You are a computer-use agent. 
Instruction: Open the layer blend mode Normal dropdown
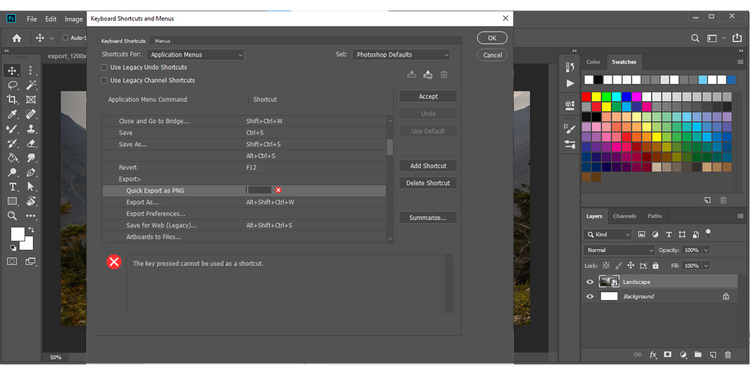[619, 250]
